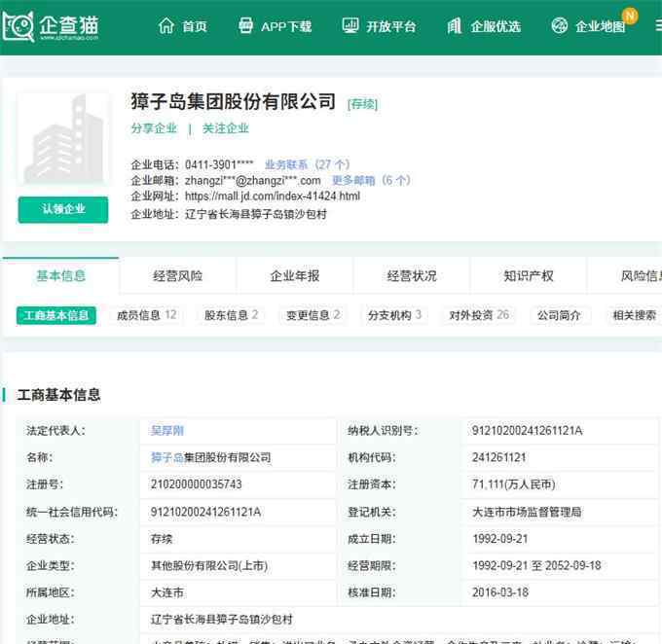Open 企业地图 in the top navigation
This screenshot has width=662, height=644.
click(600, 26)
